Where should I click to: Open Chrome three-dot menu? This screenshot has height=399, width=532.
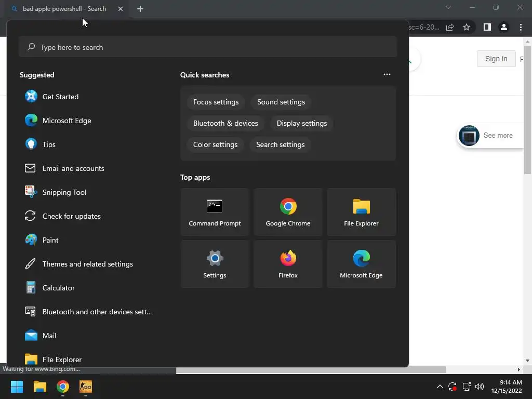521,27
